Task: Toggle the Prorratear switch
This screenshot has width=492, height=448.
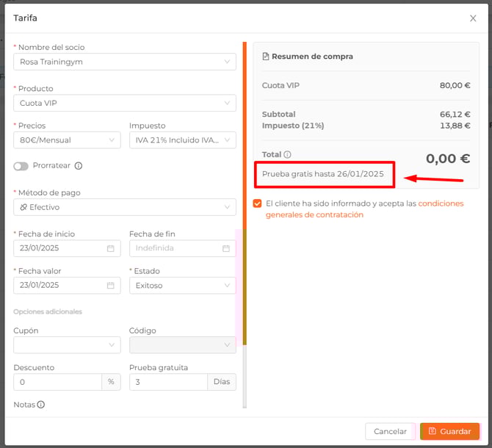Action: (21, 166)
